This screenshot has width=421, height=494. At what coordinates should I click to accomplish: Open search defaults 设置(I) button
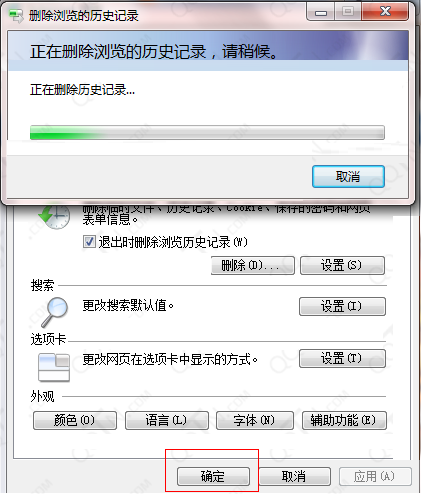(x=342, y=306)
